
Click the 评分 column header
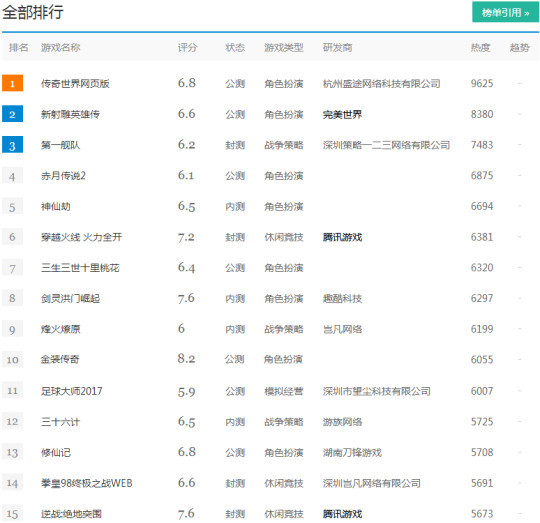pos(187,48)
